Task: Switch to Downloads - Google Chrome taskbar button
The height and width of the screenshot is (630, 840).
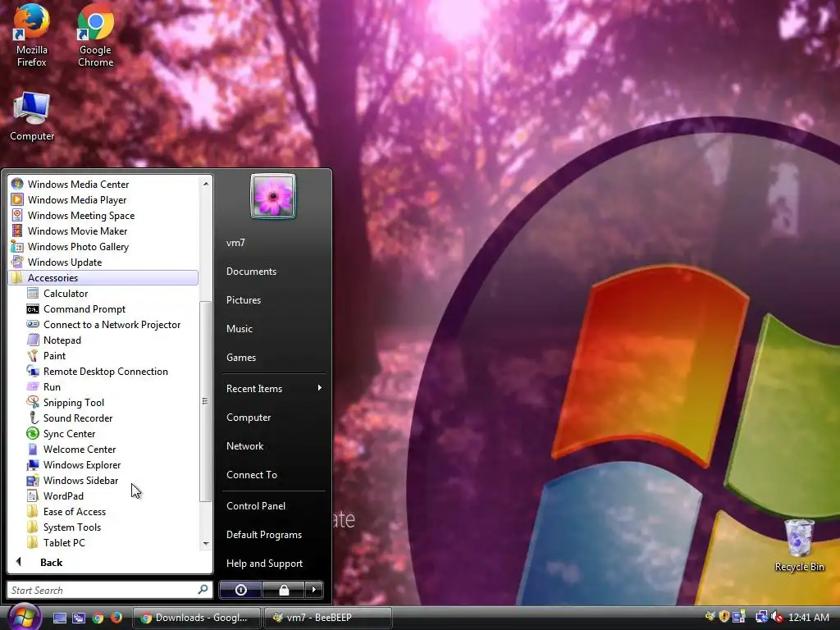Action: pos(196,618)
